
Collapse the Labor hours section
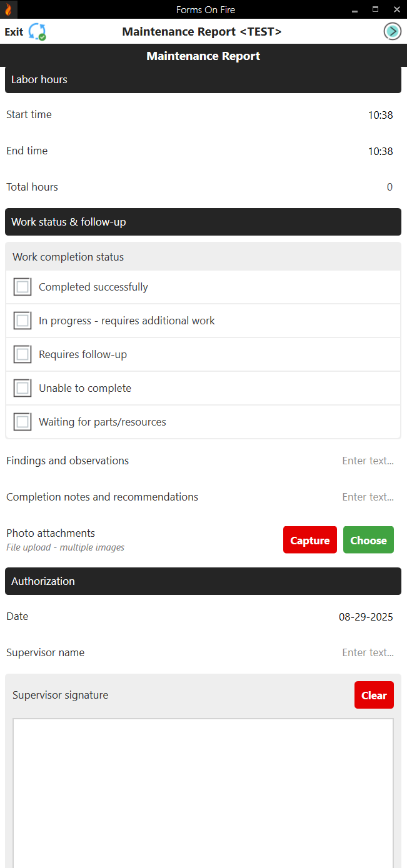click(x=203, y=79)
